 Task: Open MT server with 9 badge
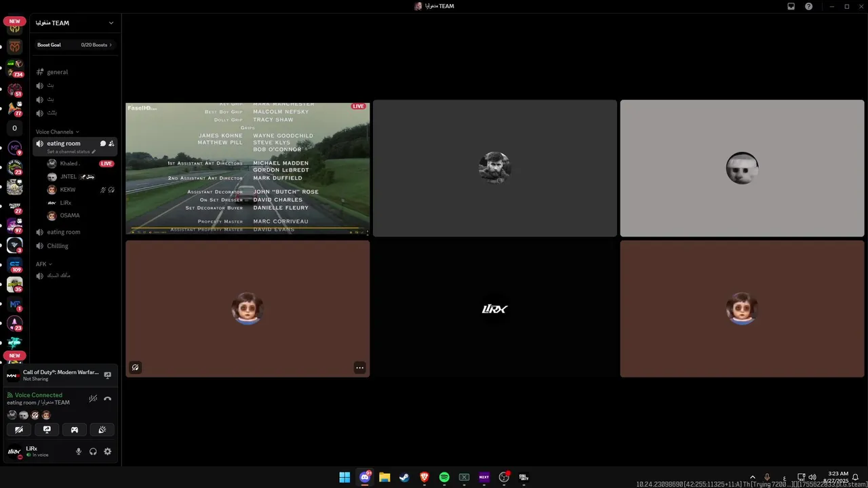(x=15, y=148)
